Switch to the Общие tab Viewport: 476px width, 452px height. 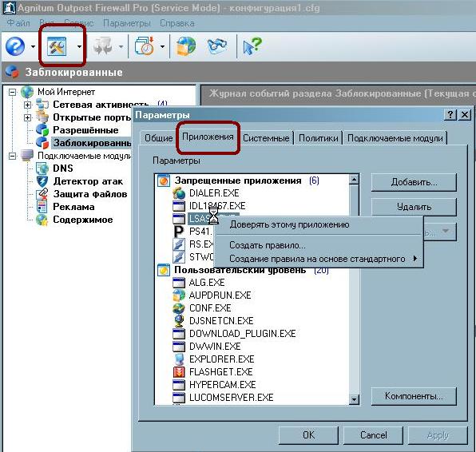pos(158,138)
